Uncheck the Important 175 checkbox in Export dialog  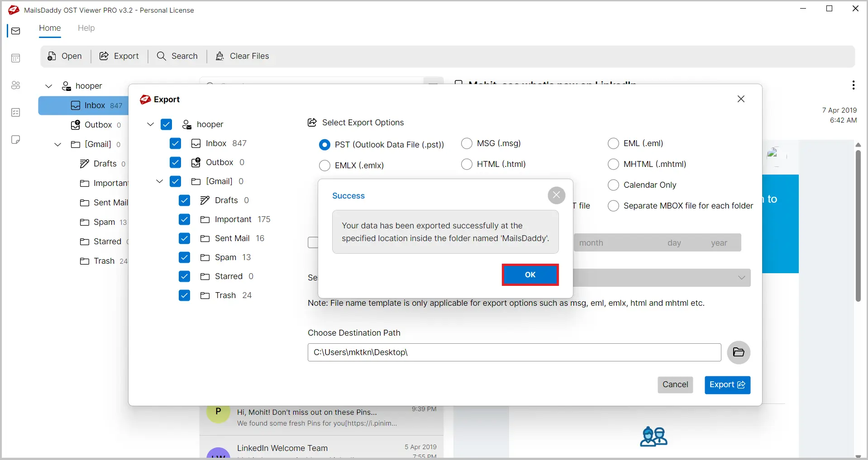185,219
